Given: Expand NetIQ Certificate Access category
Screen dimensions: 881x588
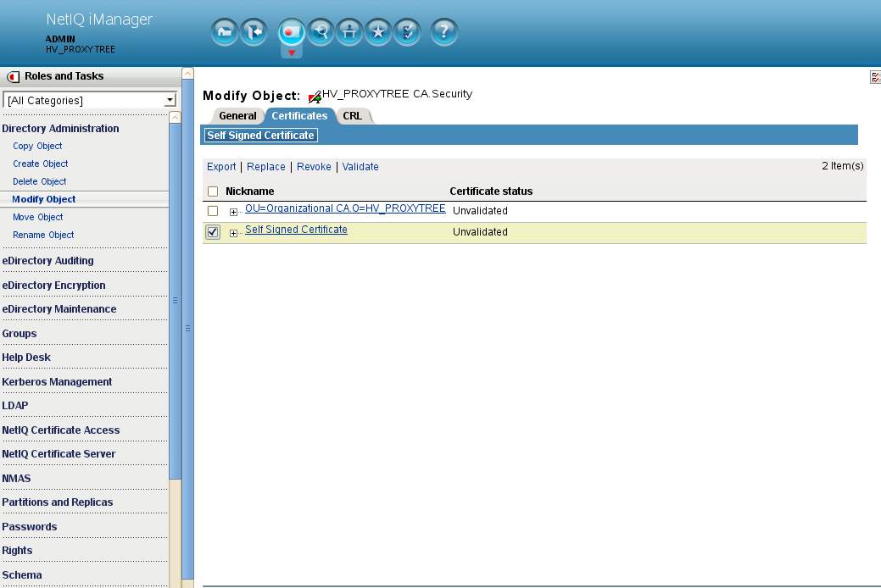Looking at the screenshot, I should pos(61,430).
